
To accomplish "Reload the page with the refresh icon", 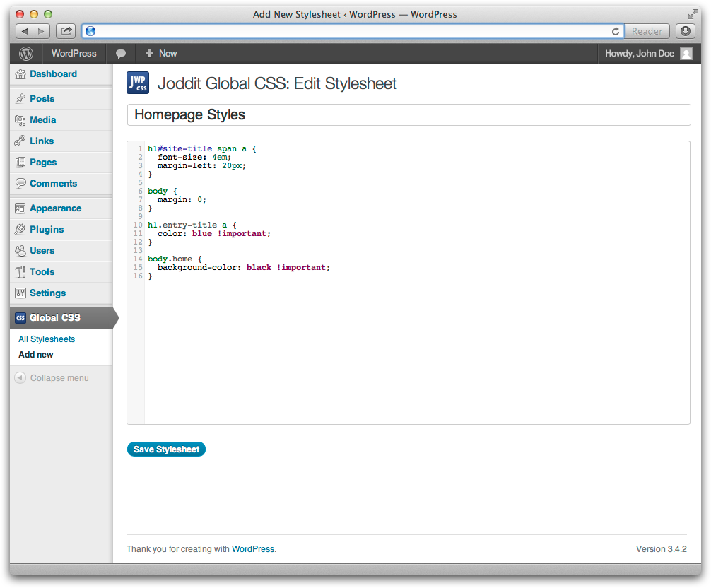I will coord(616,31).
